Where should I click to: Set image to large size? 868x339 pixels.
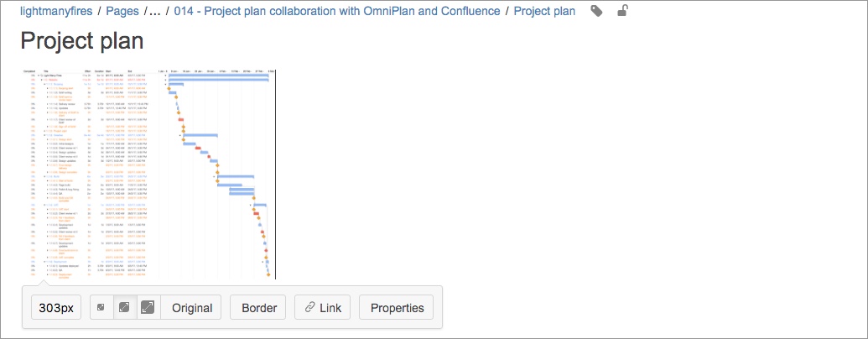[x=148, y=307]
